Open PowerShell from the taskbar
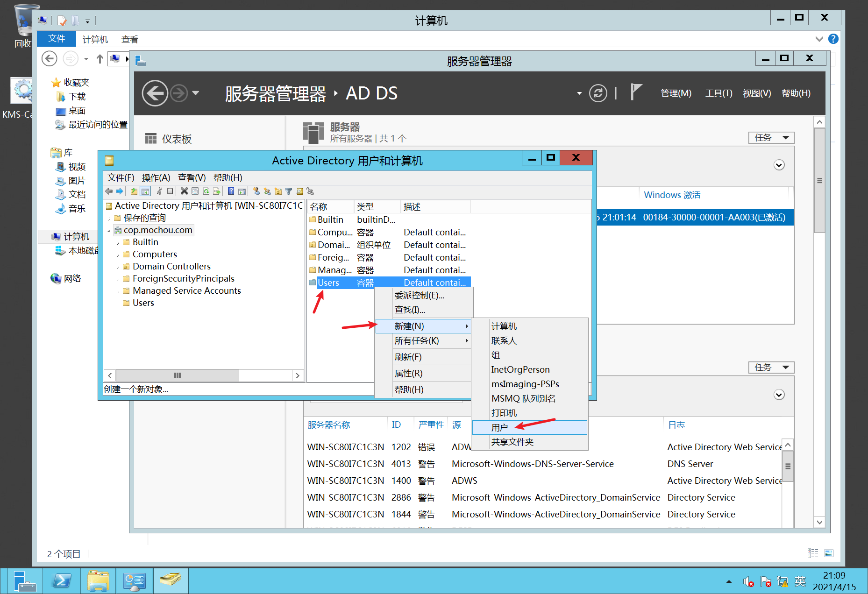This screenshot has height=594, width=868. (x=62, y=581)
